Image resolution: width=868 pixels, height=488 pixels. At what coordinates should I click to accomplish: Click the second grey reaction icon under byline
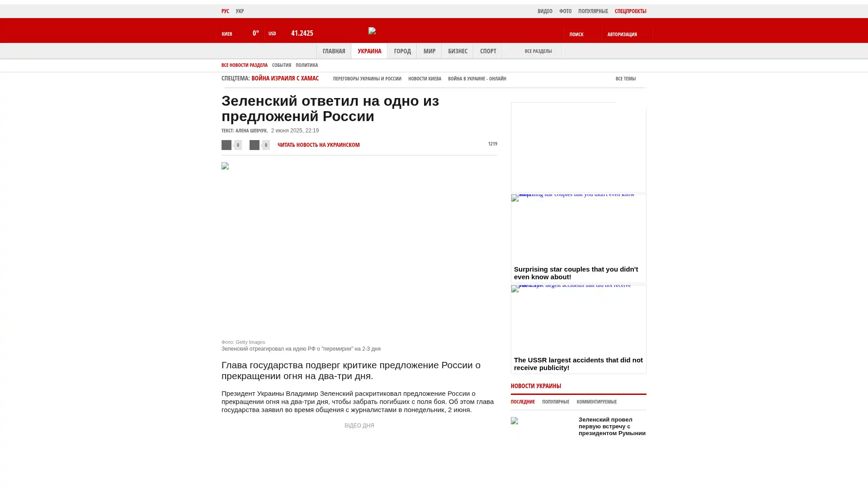tap(255, 145)
